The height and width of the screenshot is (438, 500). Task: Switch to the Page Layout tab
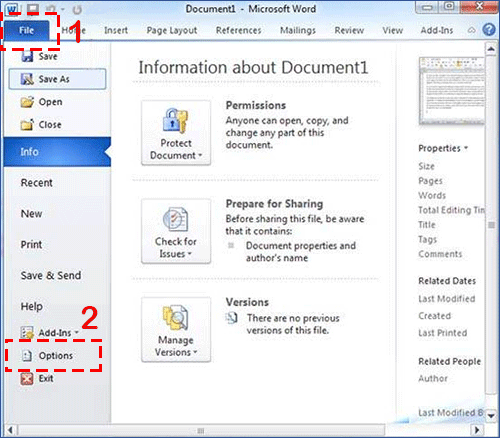point(172,30)
